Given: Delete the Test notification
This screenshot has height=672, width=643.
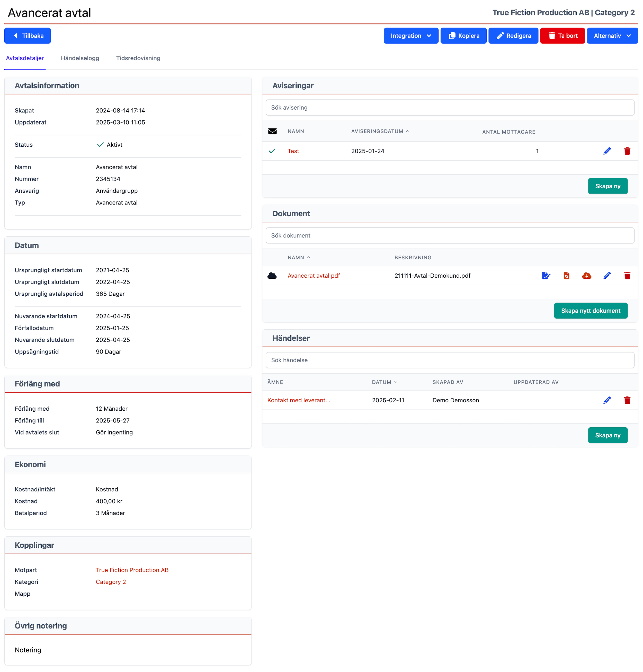Looking at the screenshot, I should click(627, 151).
